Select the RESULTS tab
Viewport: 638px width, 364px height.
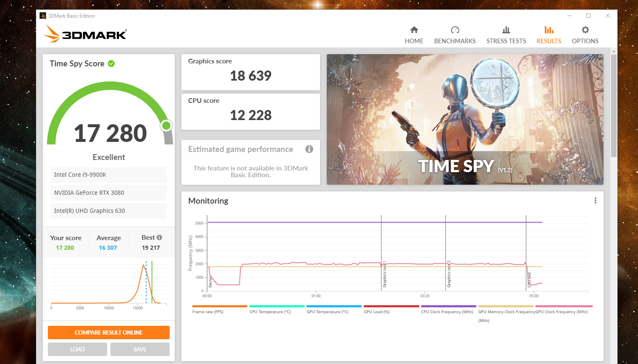[549, 35]
